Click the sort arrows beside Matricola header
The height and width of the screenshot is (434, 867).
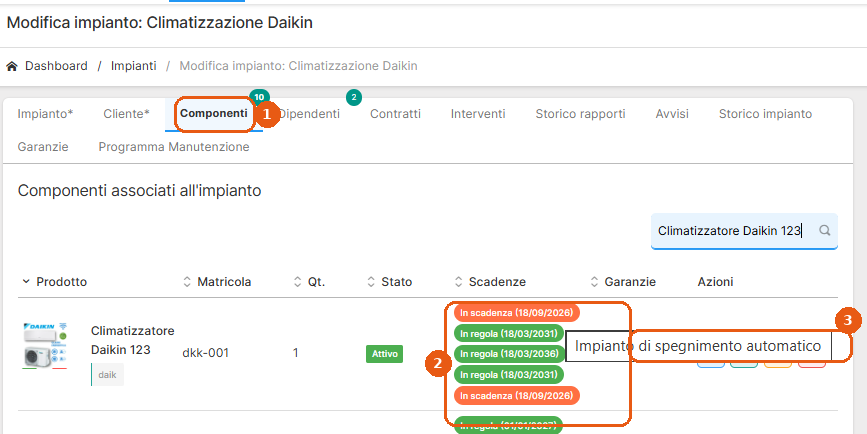187,282
